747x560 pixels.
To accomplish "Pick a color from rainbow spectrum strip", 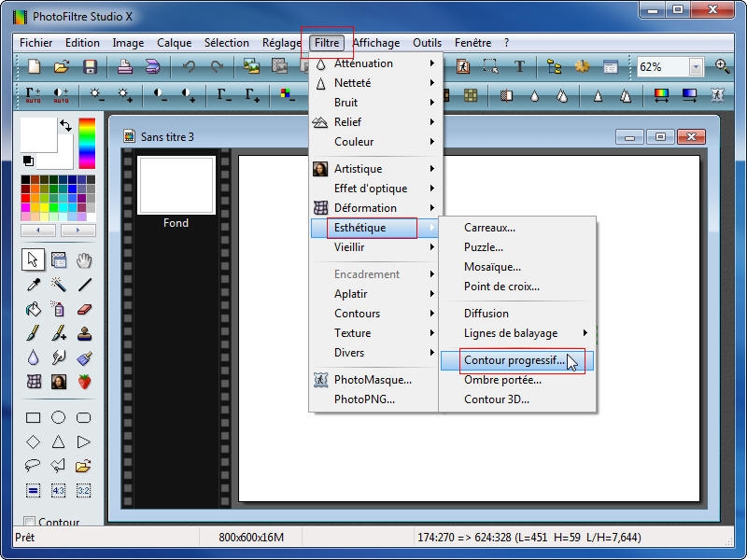I will [x=87, y=143].
